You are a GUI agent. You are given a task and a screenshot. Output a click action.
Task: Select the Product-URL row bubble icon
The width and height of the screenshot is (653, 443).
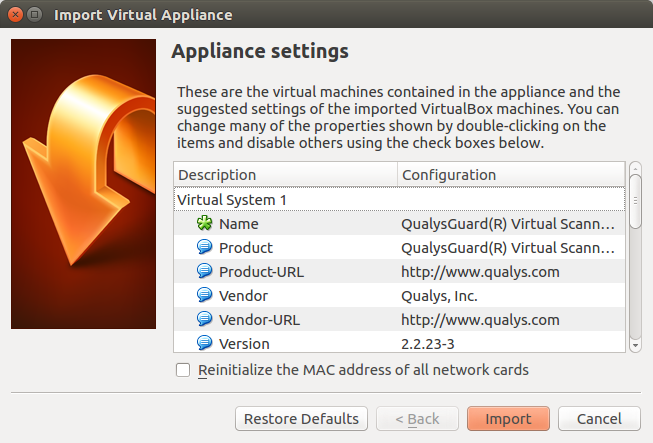[x=204, y=271]
